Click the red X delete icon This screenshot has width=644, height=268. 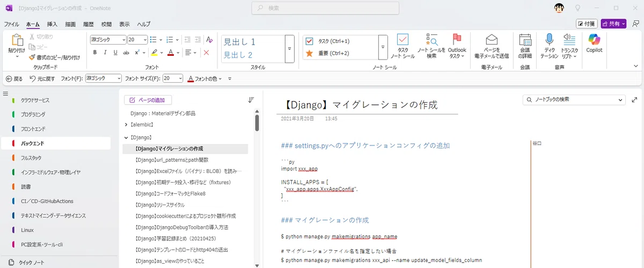point(206,53)
